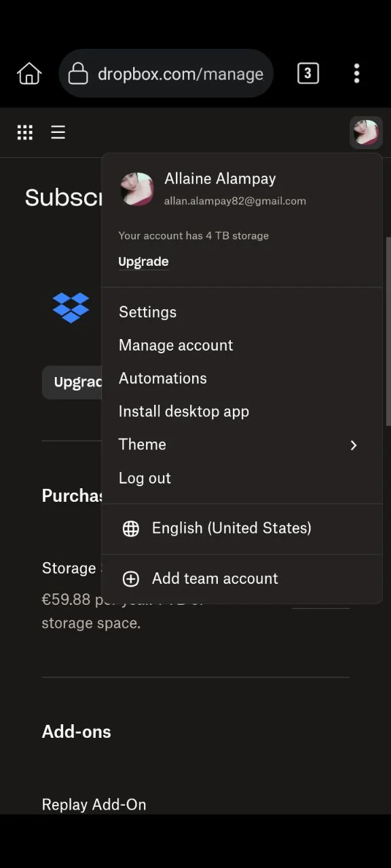Open the browser three-dot overflow menu
Screen dimensions: 391x868
point(356,73)
